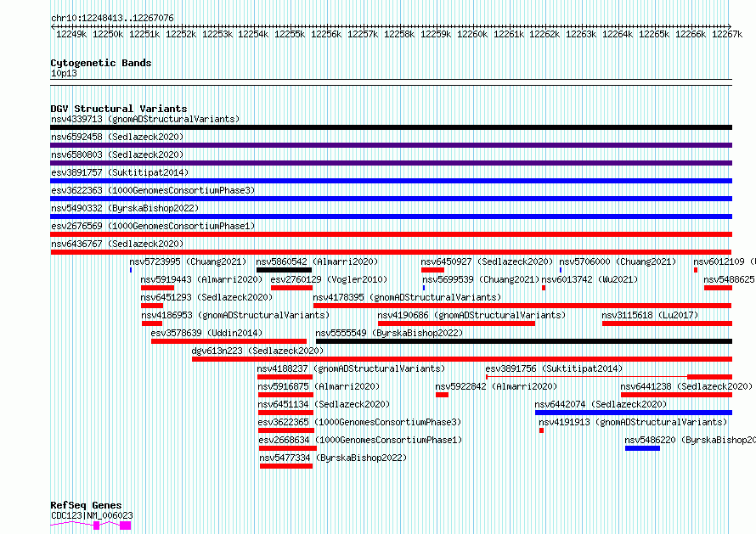This screenshot has width=756, height=534.
Task: Click the black bar under nsv4339713
Action: [x=391, y=127]
